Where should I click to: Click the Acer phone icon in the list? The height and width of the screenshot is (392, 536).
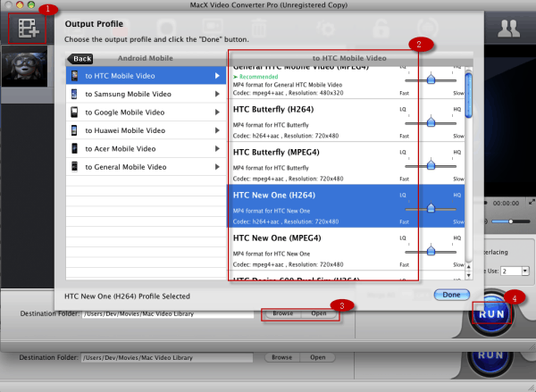click(74, 148)
